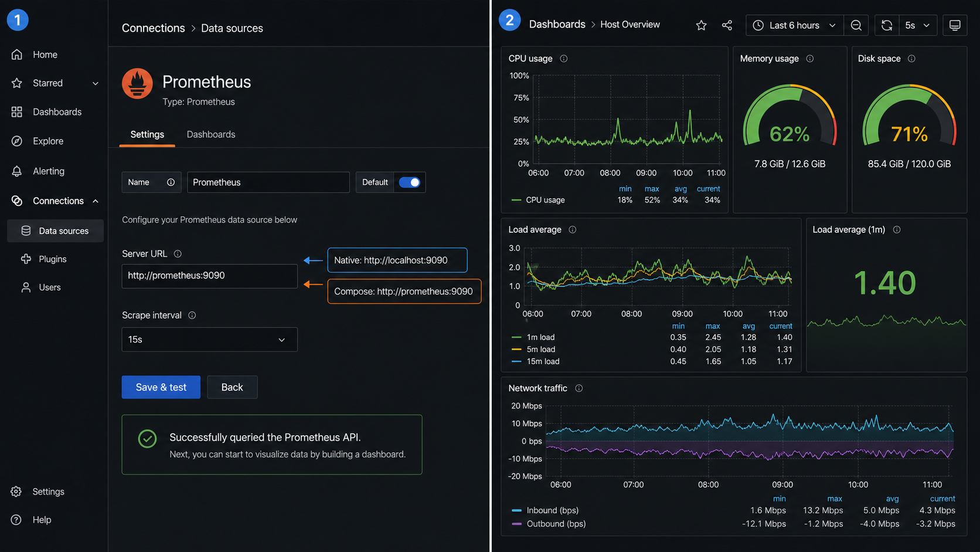Click the Prometheus flame logo

(137, 83)
